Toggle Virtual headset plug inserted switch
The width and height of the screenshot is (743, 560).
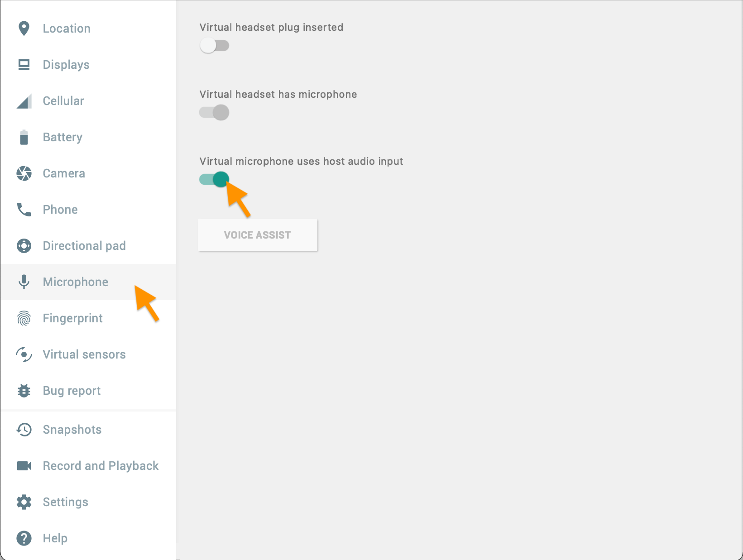click(214, 45)
